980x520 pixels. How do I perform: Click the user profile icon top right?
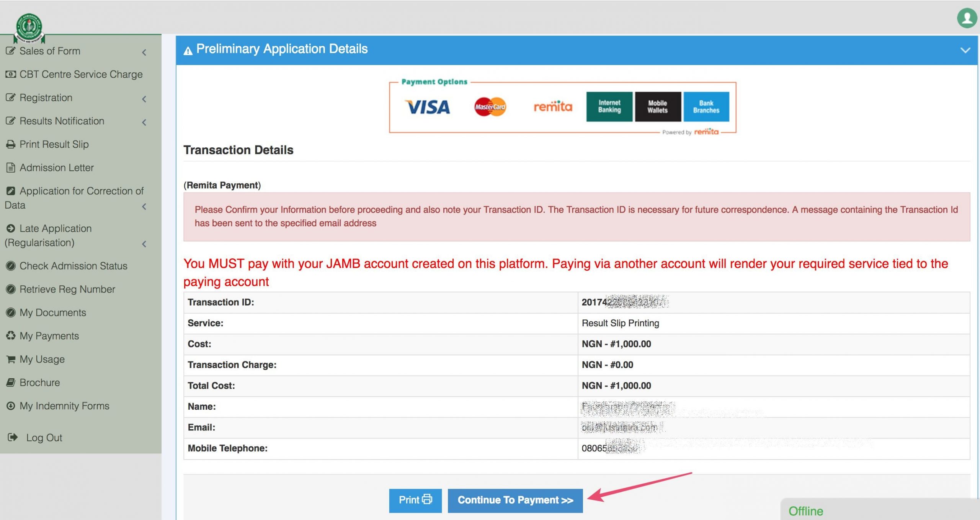[966, 17]
